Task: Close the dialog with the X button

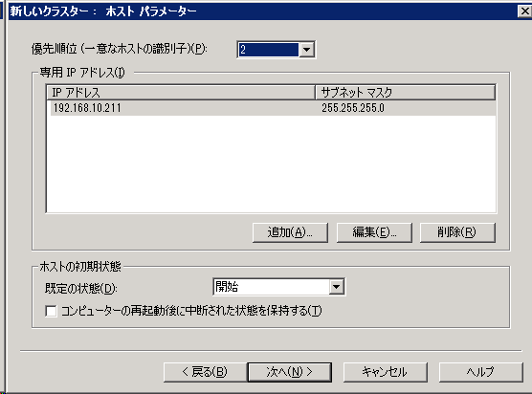Action: point(524,11)
